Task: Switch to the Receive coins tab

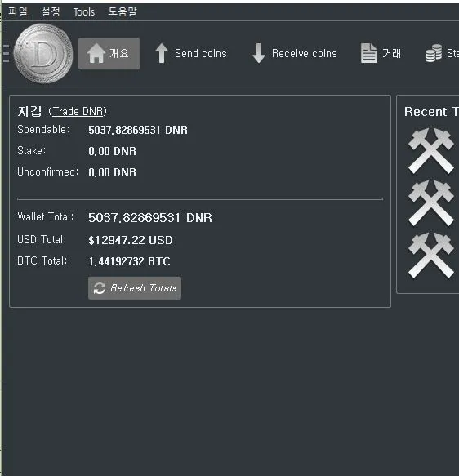Action: click(295, 53)
